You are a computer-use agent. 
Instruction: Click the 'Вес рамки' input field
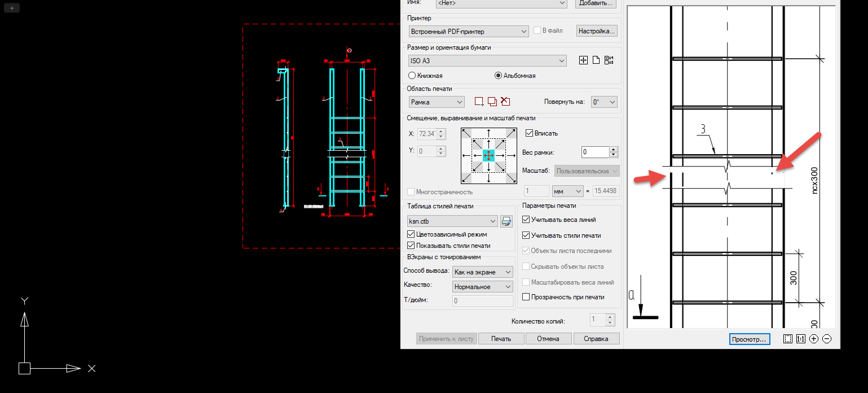[x=595, y=152]
